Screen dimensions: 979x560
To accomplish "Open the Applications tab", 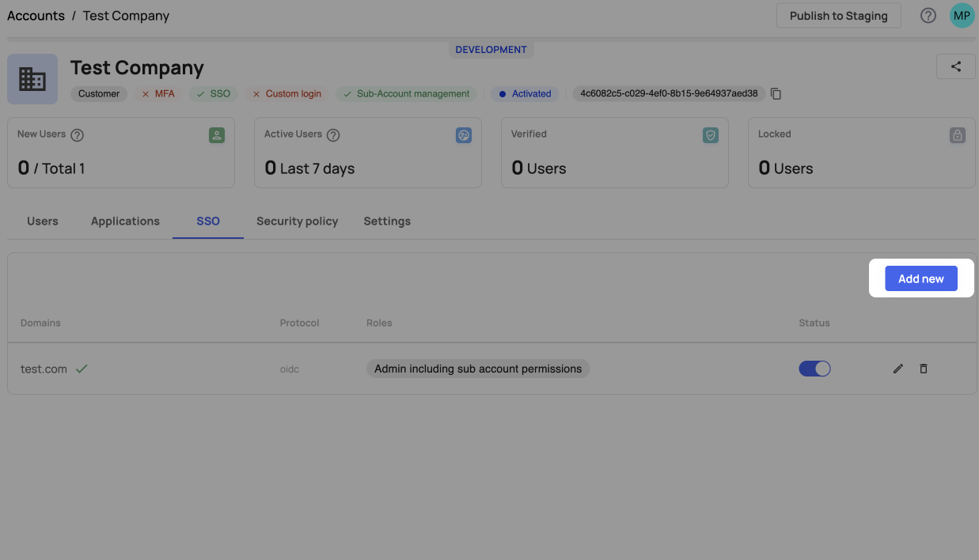I will coord(125,221).
